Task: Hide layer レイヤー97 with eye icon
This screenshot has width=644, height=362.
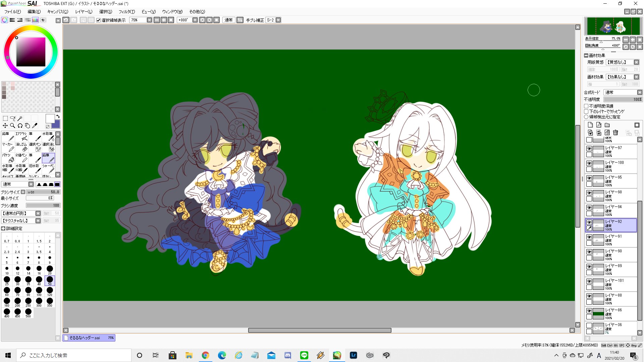Action: [589, 148]
